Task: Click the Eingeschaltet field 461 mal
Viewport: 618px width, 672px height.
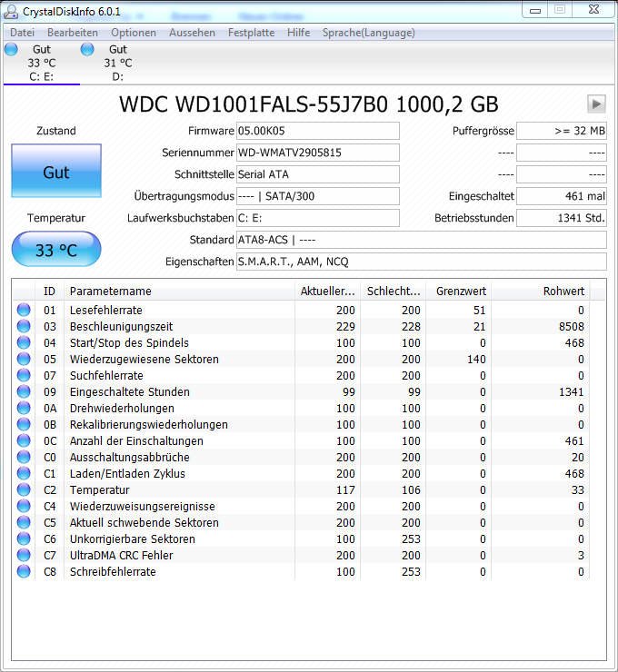Action: [562, 196]
